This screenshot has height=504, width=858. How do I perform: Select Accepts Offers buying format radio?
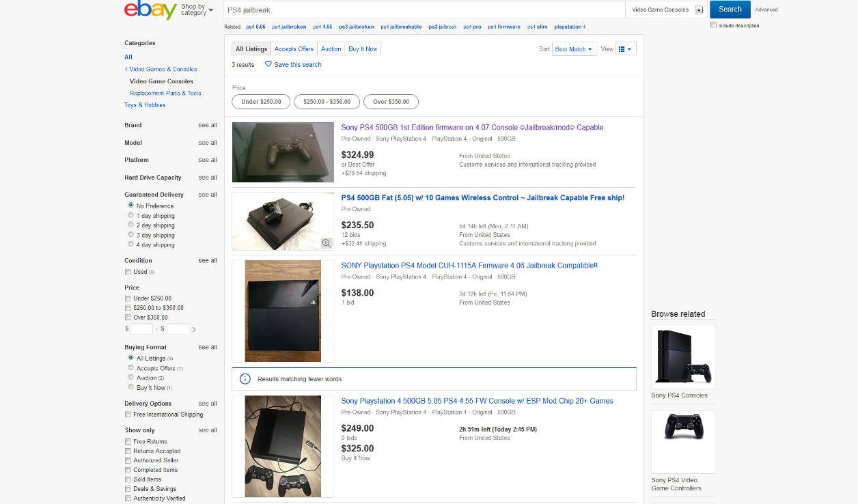click(x=130, y=367)
